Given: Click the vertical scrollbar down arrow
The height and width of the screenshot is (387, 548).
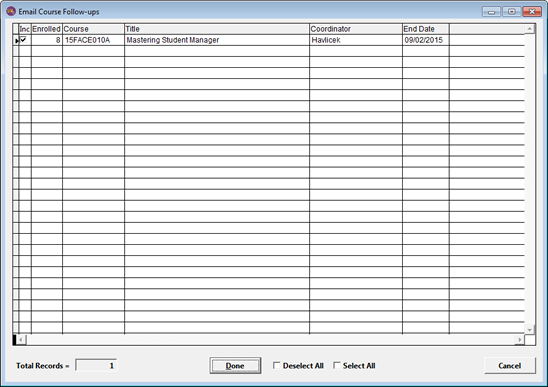Looking at the screenshot, I should (x=530, y=329).
